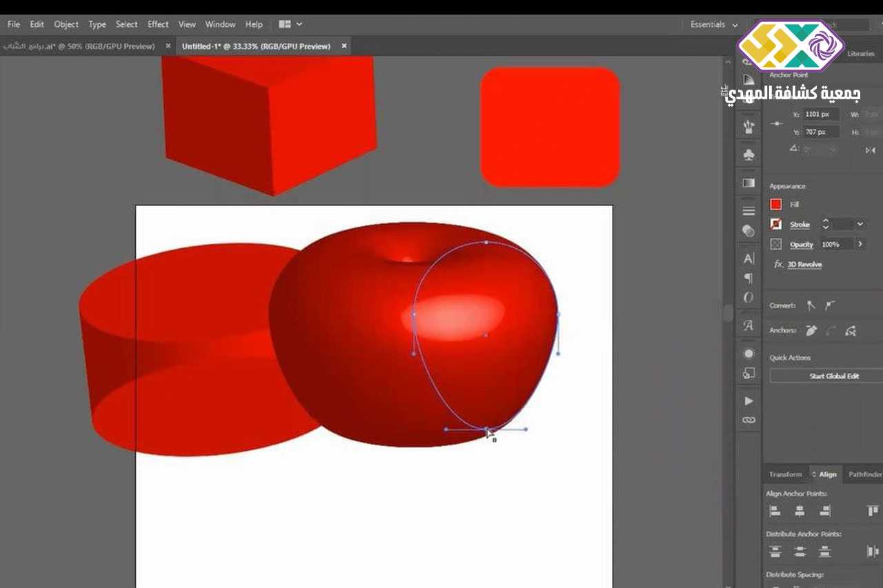Expand the stroke weight dropdown

click(x=860, y=225)
